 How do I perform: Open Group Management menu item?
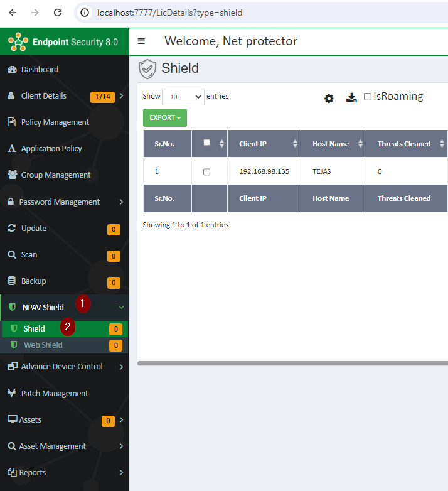click(64, 175)
